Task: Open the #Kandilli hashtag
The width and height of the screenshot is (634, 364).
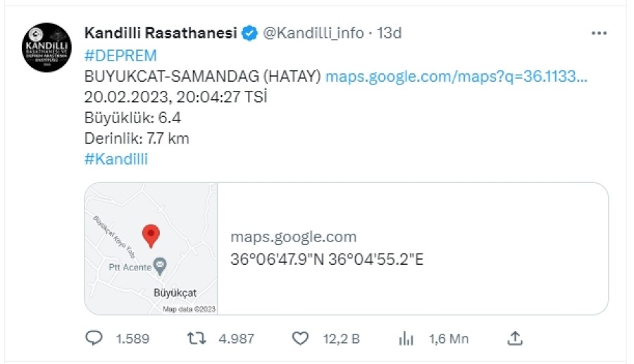Action: pyautogui.click(x=116, y=159)
